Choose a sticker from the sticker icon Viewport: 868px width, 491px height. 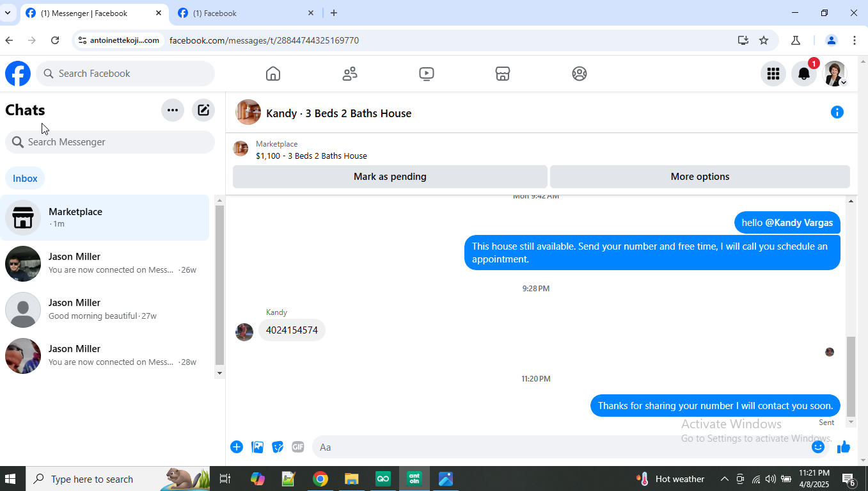coord(278,447)
